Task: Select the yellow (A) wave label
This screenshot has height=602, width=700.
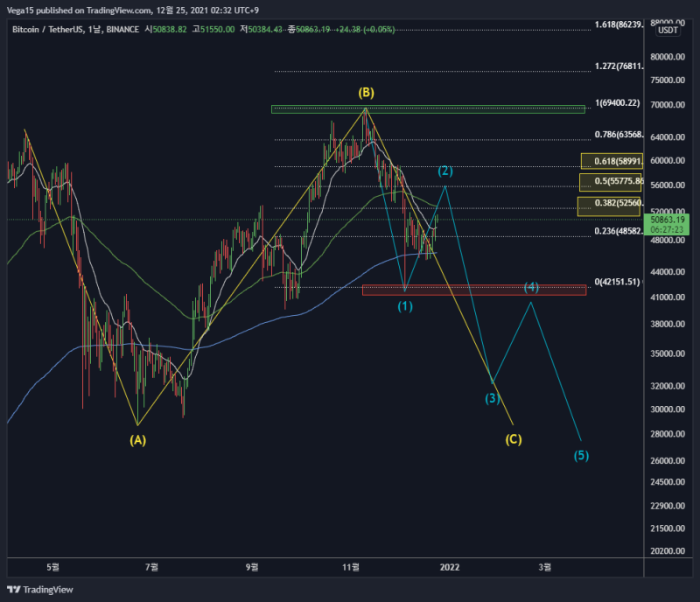Action: 138,440
